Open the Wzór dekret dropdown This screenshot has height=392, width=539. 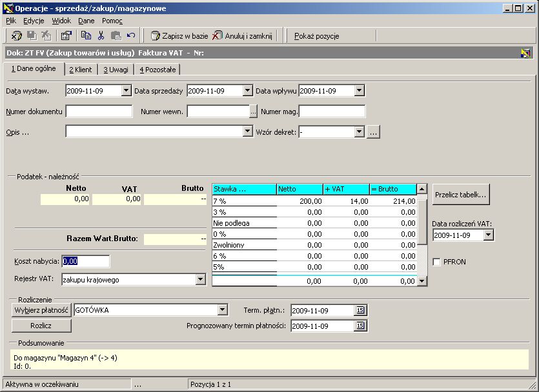(359, 132)
